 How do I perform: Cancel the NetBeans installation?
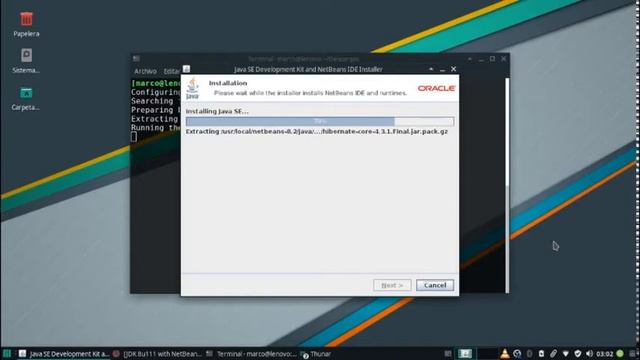(x=435, y=285)
